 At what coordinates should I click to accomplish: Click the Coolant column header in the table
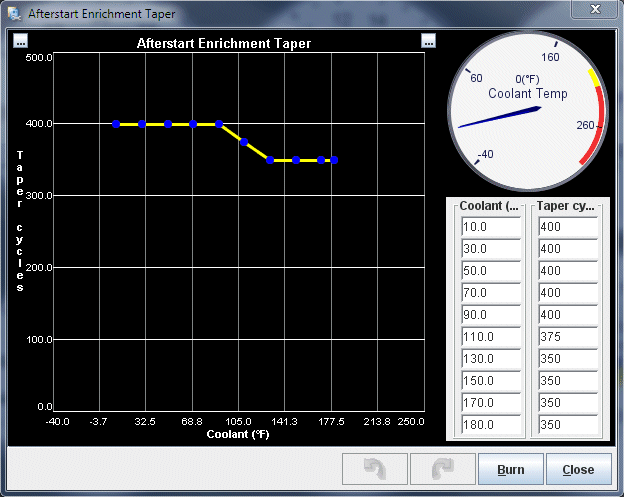coord(489,206)
